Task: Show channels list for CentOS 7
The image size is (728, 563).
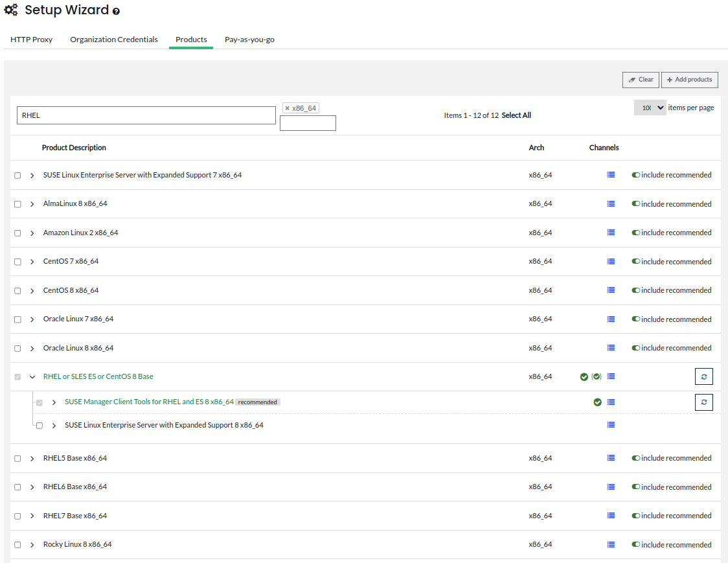Action: (611, 262)
